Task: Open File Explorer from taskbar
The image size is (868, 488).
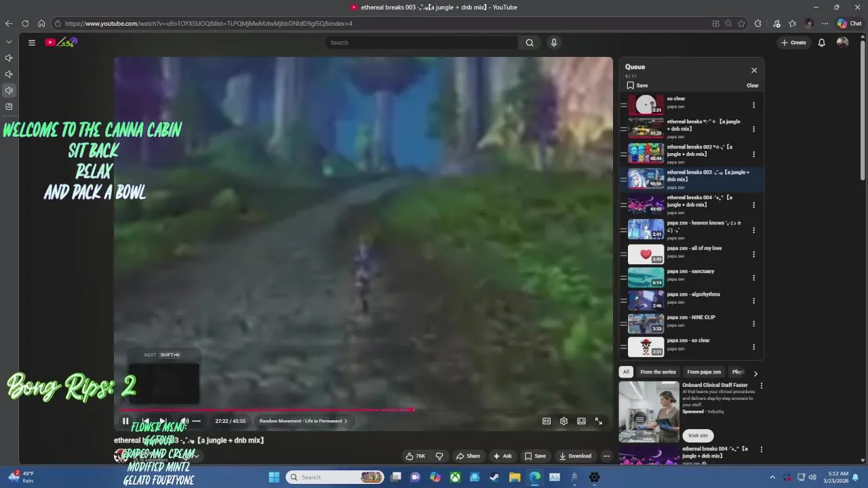Action: pyautogui.click(x=514, y=477)
